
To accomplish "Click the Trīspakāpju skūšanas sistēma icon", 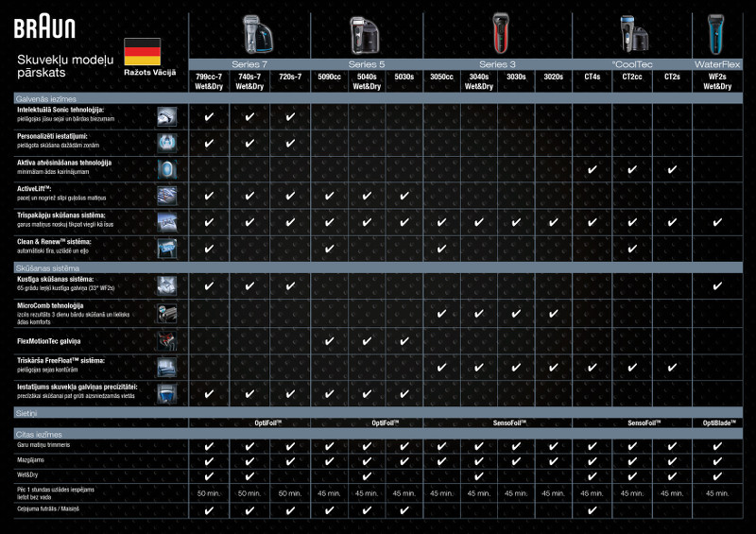I will pyautogui.click(x=167, y=222).
